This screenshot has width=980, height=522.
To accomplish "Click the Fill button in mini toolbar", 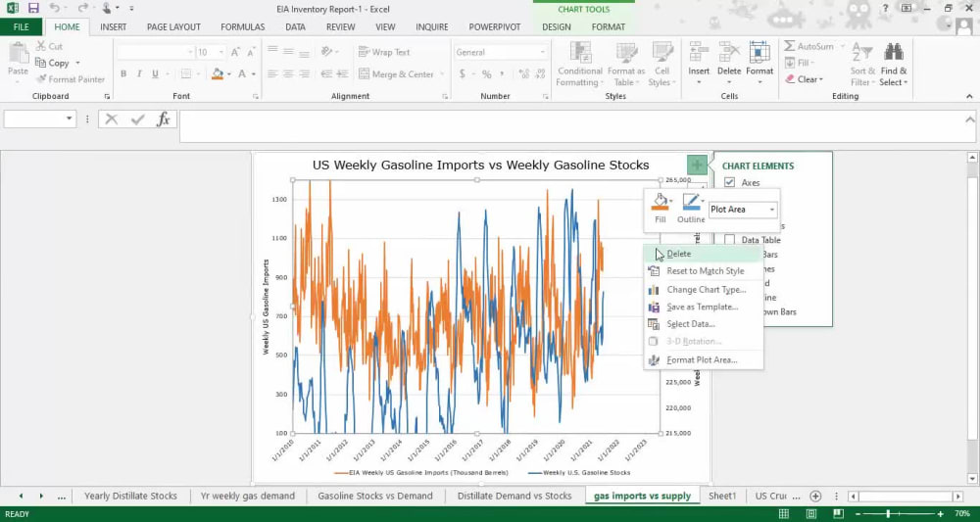I will point(661,208).
